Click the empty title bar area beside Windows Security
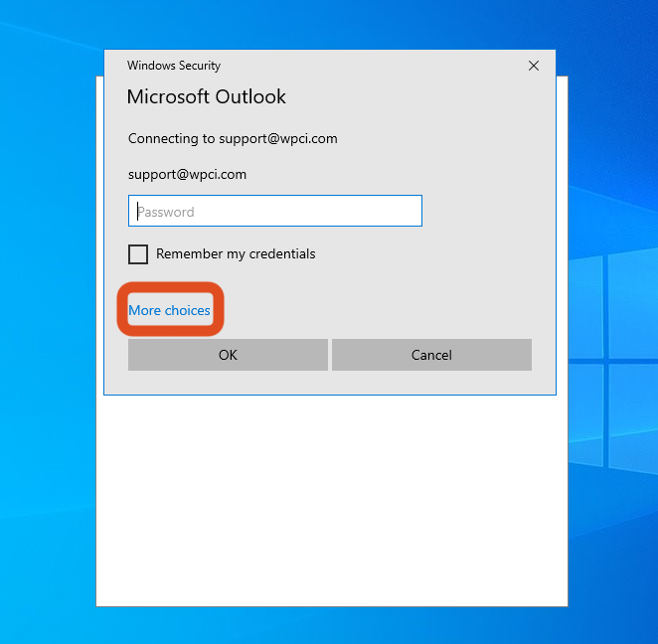The width and height of the screenshot is (658, 644). point(378,66)
